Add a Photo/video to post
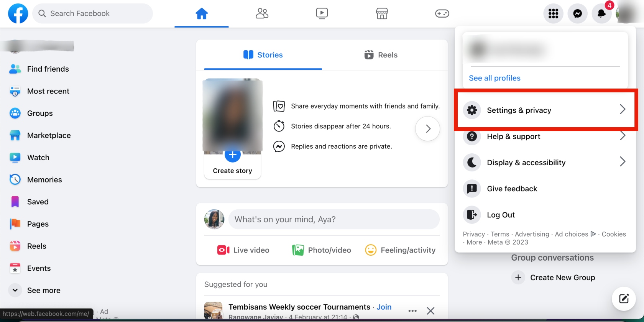 [x=322, y=250]
